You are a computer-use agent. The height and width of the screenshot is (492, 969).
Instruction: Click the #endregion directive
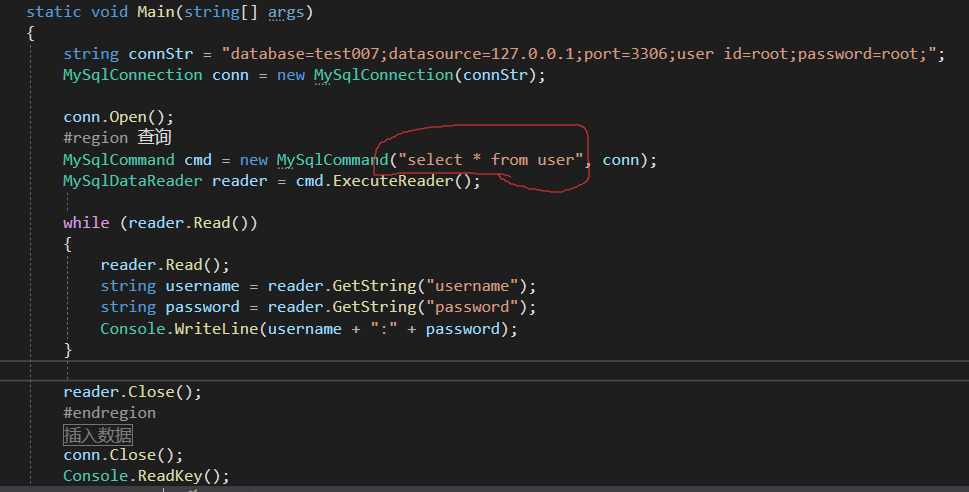pos(109,413)
